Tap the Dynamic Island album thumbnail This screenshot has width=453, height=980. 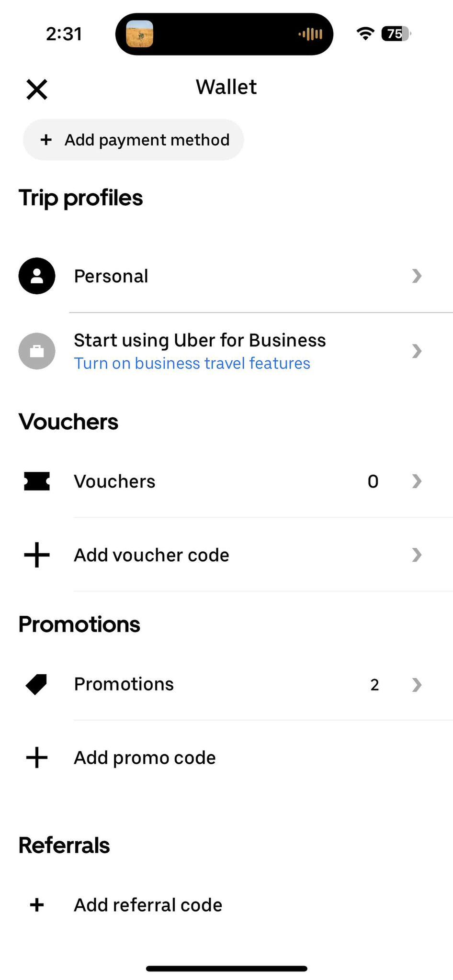pos(139,34)
